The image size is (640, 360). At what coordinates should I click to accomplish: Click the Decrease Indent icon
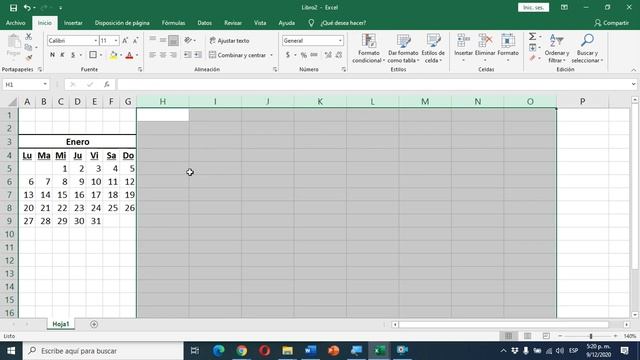coord(187,55)
